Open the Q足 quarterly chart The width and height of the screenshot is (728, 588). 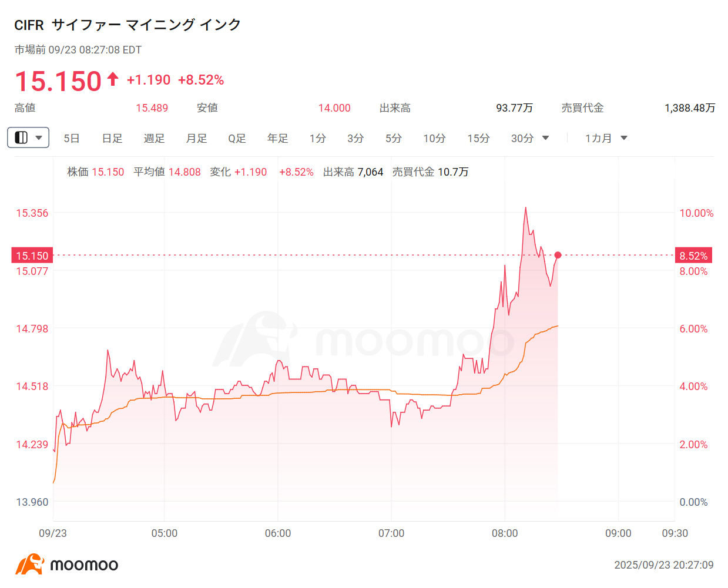[x=236, y=138]
